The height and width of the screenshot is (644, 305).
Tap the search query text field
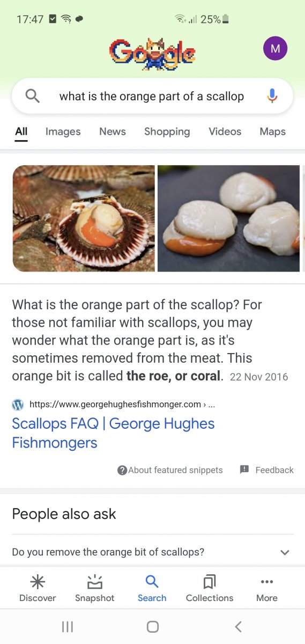coord(152,97)
